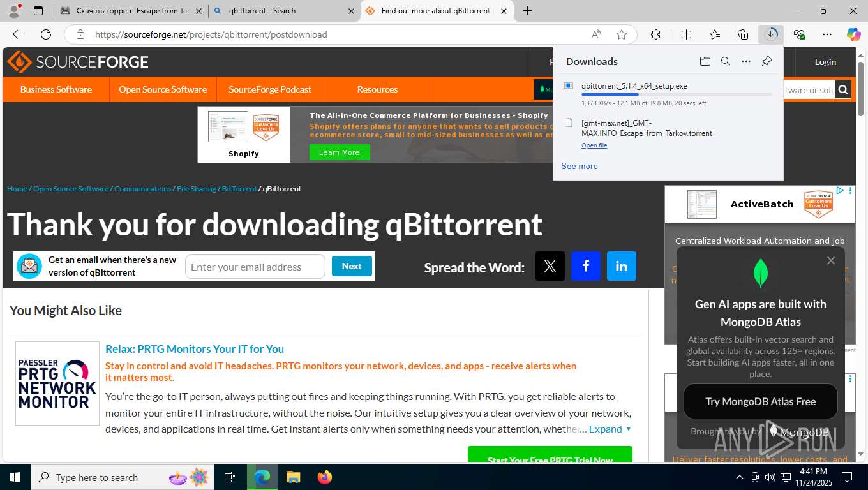The height and width of the screenshot is (490, 868).
Task: Open SourceForge Podcast menu item
Action: [x=270, y=89]
